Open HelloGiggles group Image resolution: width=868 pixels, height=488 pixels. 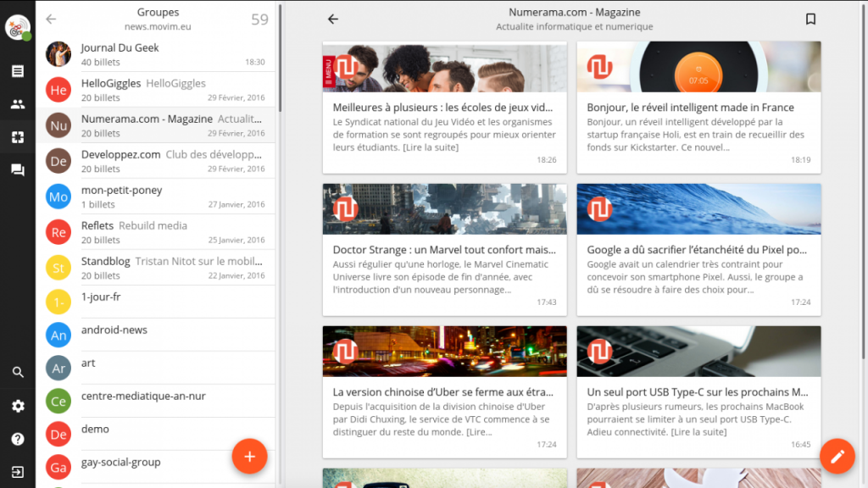coord(156,90)
